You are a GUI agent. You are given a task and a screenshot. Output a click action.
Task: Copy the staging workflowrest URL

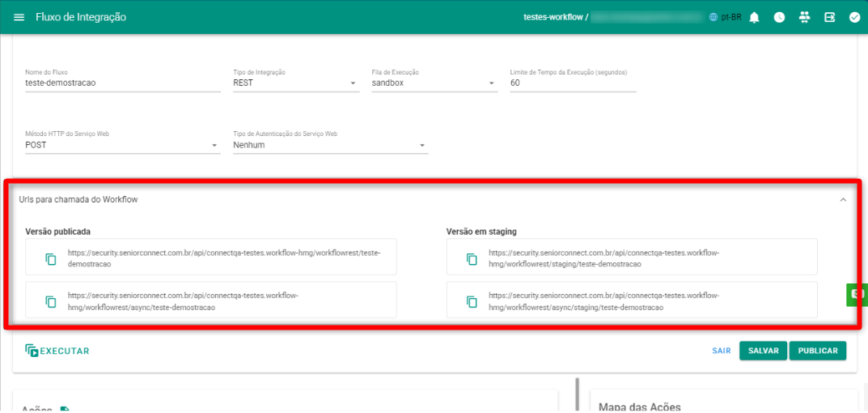472,259
